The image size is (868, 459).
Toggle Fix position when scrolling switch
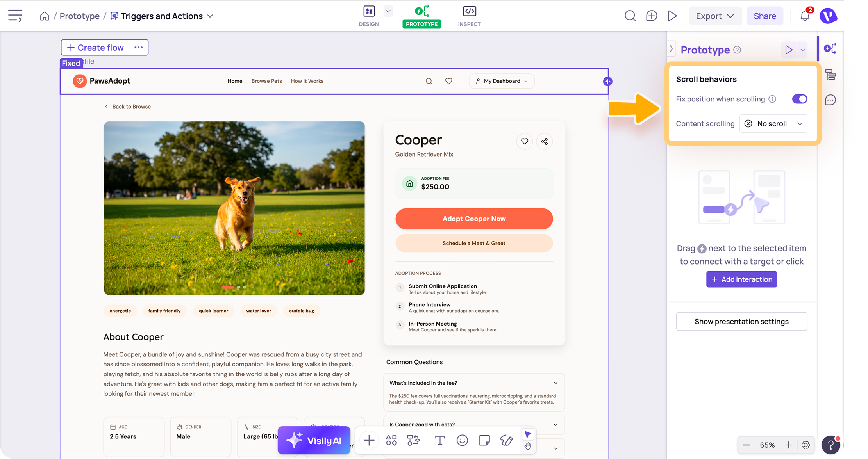(x=800, y=99)
